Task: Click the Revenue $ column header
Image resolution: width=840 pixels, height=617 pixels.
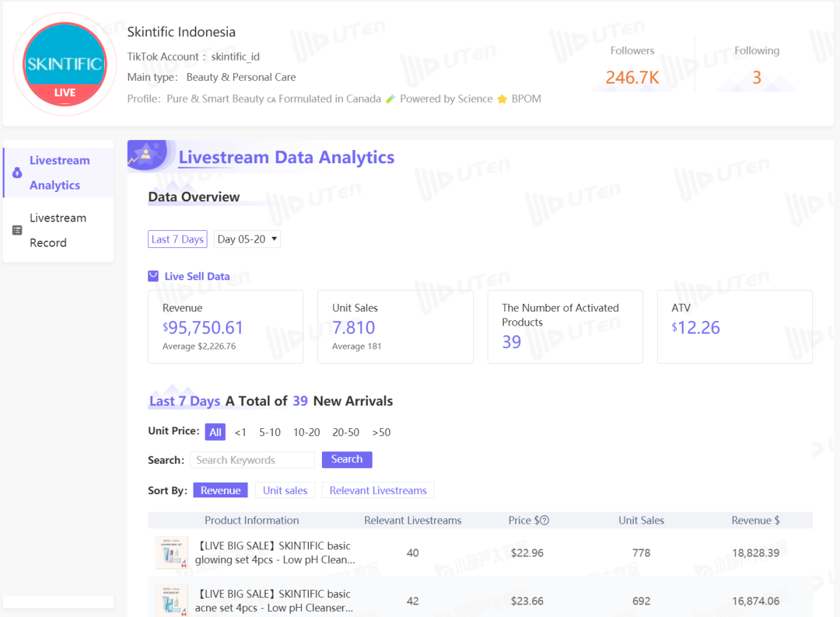Action: pos(756,520)
